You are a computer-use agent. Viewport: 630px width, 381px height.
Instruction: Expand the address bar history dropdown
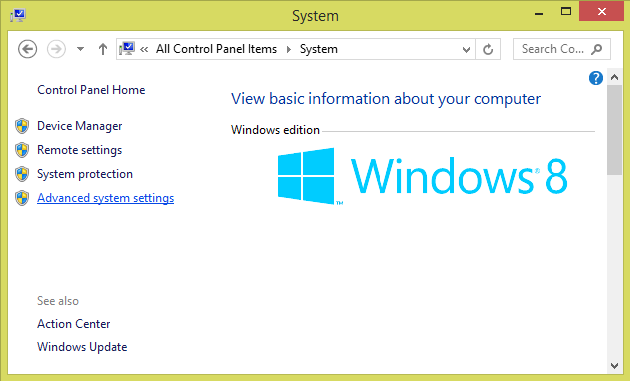pos(466,49)
